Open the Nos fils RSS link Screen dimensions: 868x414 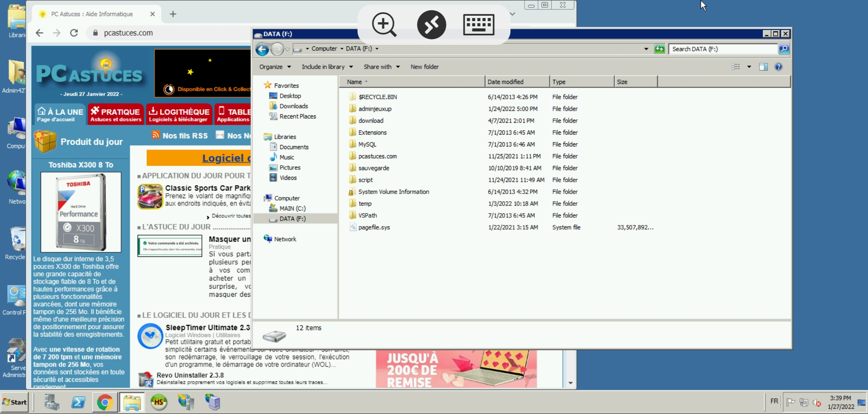180,135
